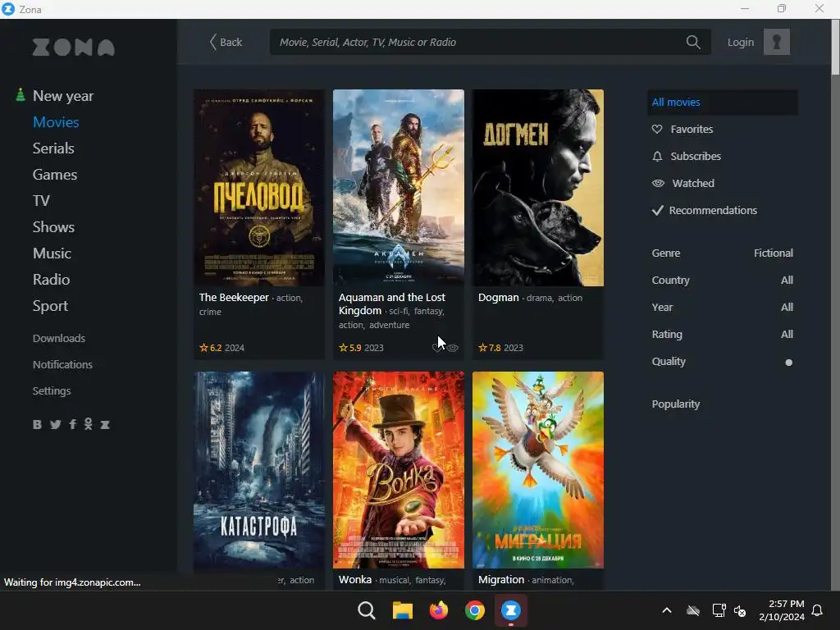The width and height of the screenshot is (840, 630).
Task: Open The Beekeeper movie poster
Action: click(x=258, y=188)
